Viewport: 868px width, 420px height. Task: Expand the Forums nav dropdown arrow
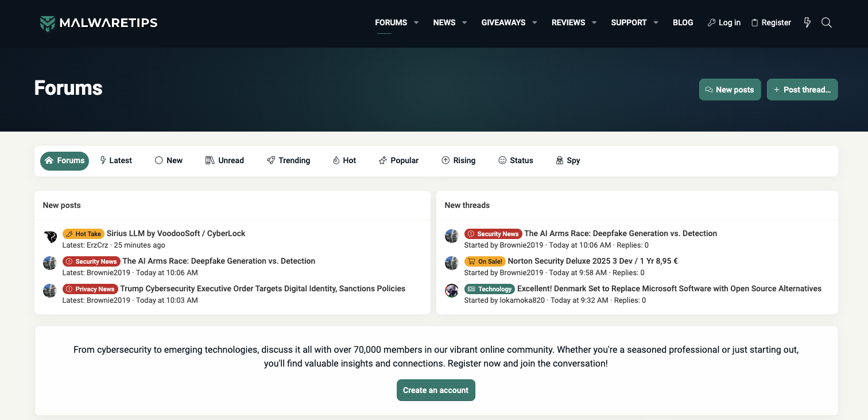pyautogui.click(x=416, y=22)
